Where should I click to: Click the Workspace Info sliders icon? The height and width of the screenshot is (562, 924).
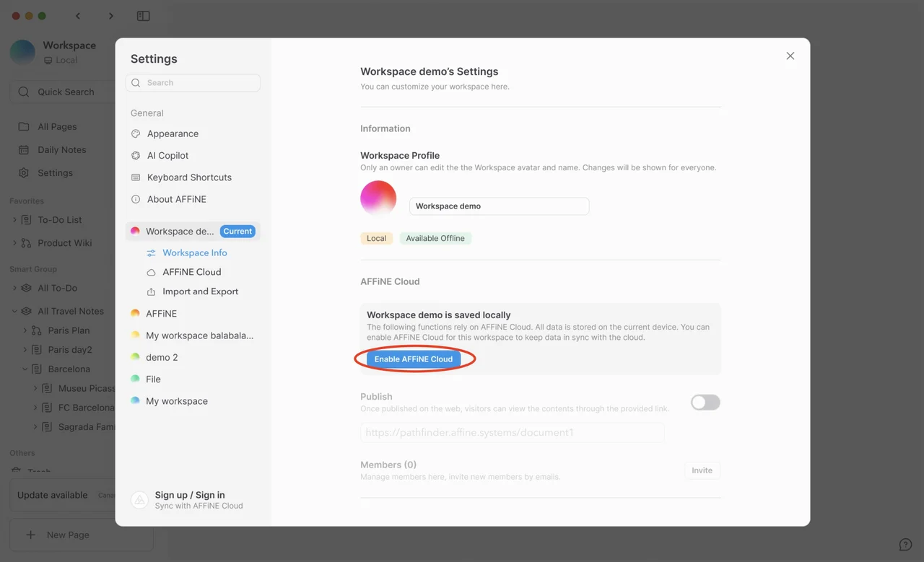point(151,253)
